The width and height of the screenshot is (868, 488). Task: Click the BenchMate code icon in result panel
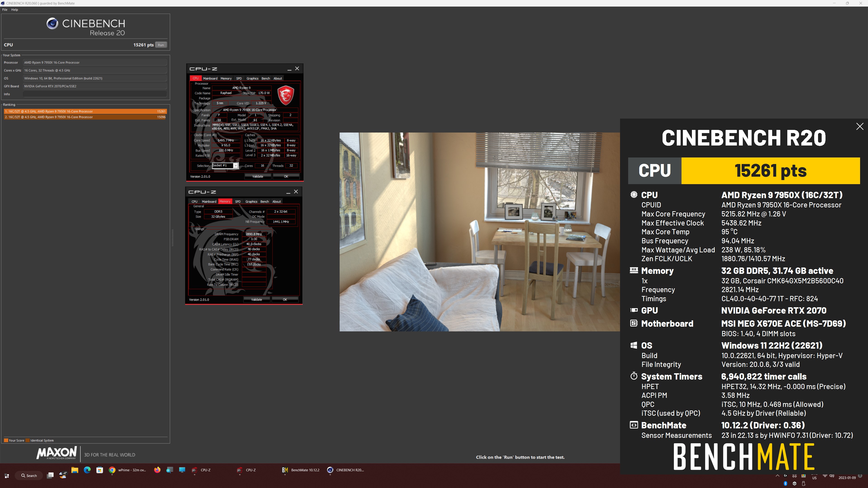(x=634, y=425)
